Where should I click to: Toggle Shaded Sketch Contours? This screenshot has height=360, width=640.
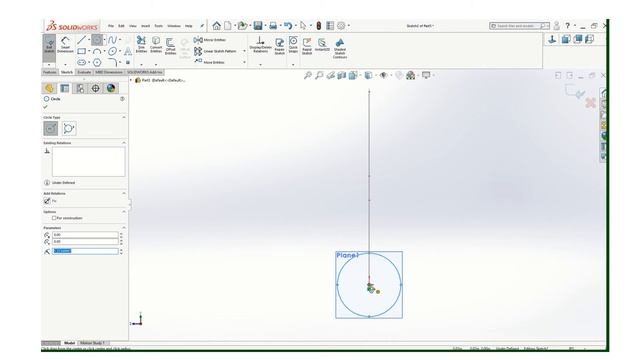click(x=340, y=48)
